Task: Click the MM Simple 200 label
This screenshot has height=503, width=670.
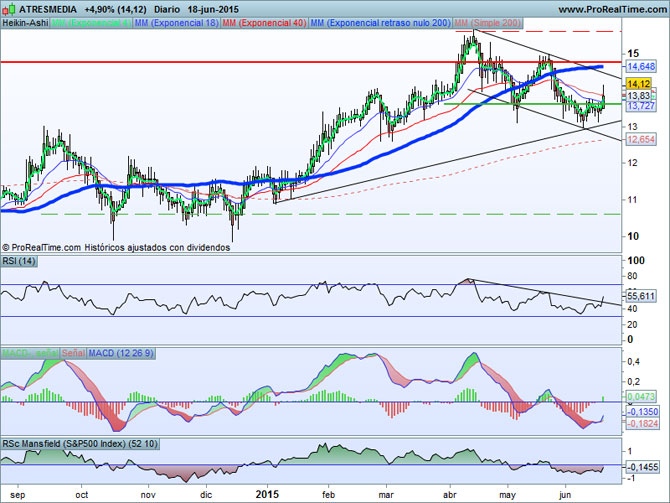Action: click(x=488, y=23)
